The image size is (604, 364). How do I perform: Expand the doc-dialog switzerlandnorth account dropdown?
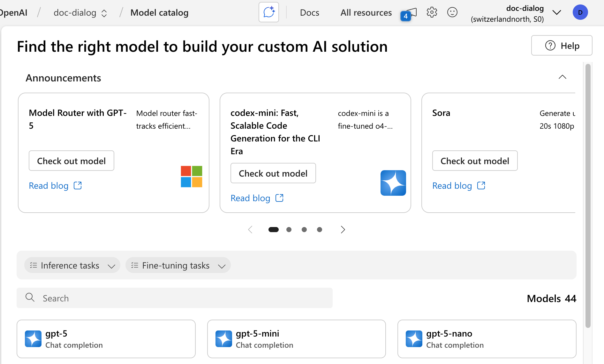coord(556,13)
